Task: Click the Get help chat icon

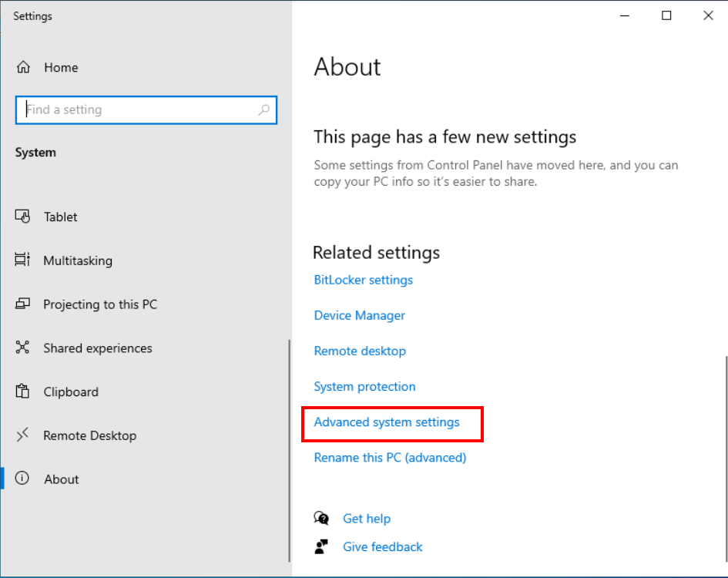Action: tap(322, 519)
